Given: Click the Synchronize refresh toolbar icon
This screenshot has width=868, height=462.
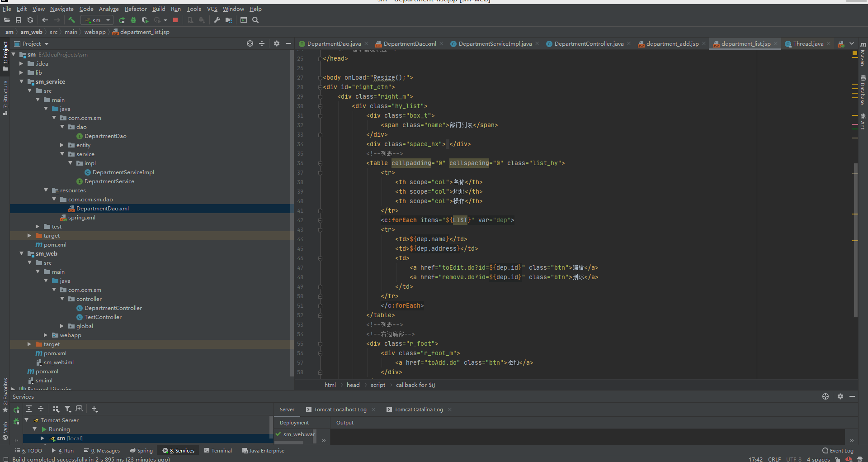Looking at the screenshot, I should point(30,20).
